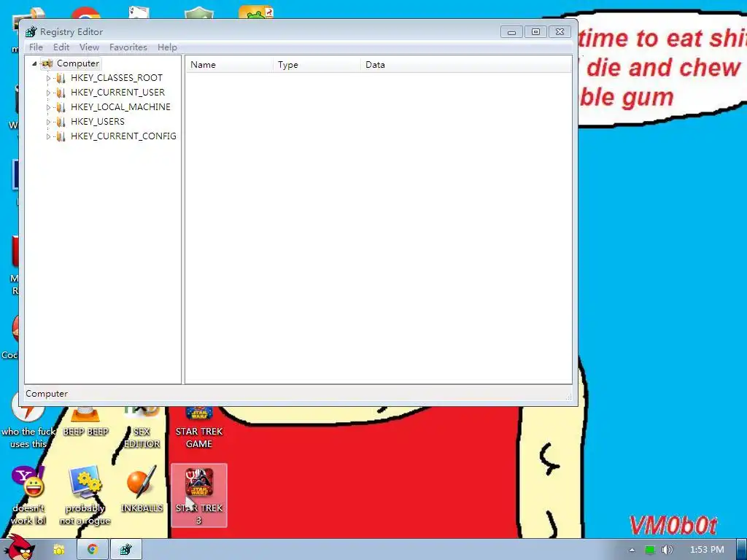Viewport: 747px width, 560px height.
Task: Select HKEY_CLASSES_ROOT in the tree
Action: click(x=116, y=77)
